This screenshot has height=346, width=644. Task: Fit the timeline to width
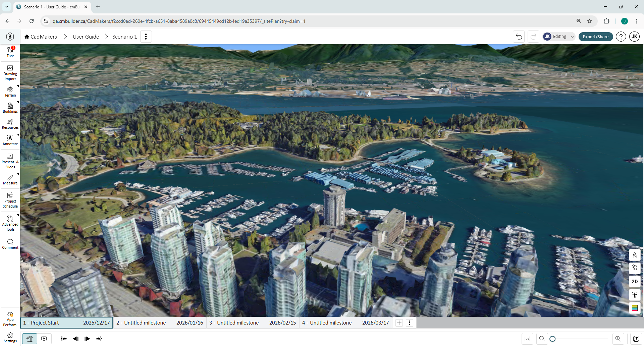(527, 339)
